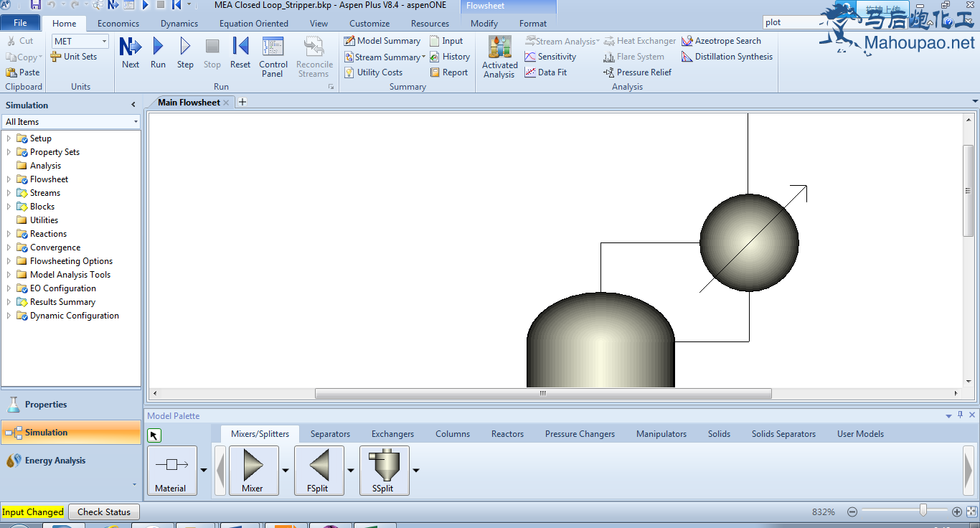Click the Unit Sets button
Image resolution: width=980 pixels, height=528 pixels.
point(74,57)
